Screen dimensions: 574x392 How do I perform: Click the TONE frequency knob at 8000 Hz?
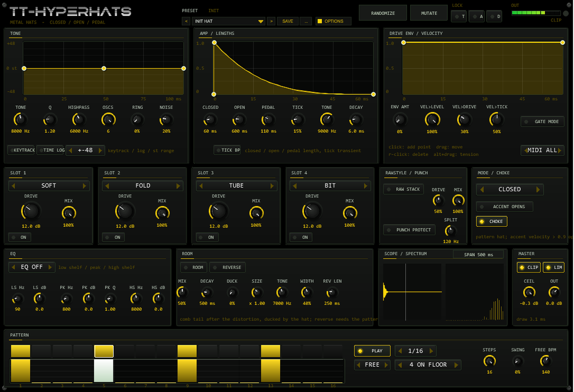pyautogui.click(x=20, y=119)
